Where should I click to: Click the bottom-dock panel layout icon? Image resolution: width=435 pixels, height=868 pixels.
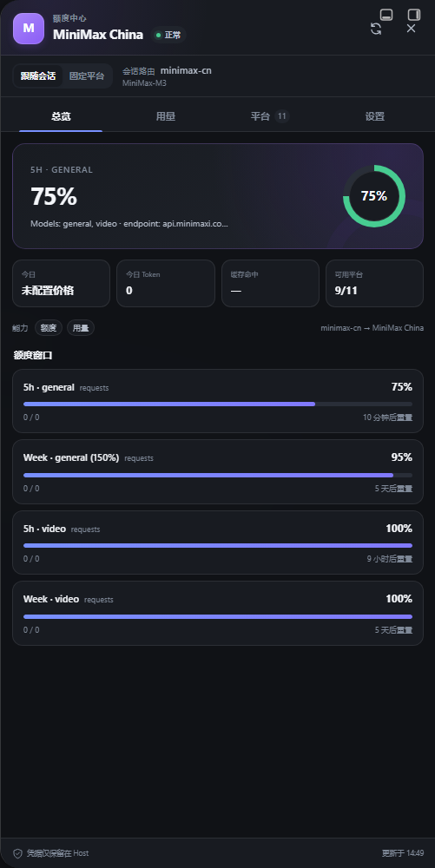[x=386, y=15]
